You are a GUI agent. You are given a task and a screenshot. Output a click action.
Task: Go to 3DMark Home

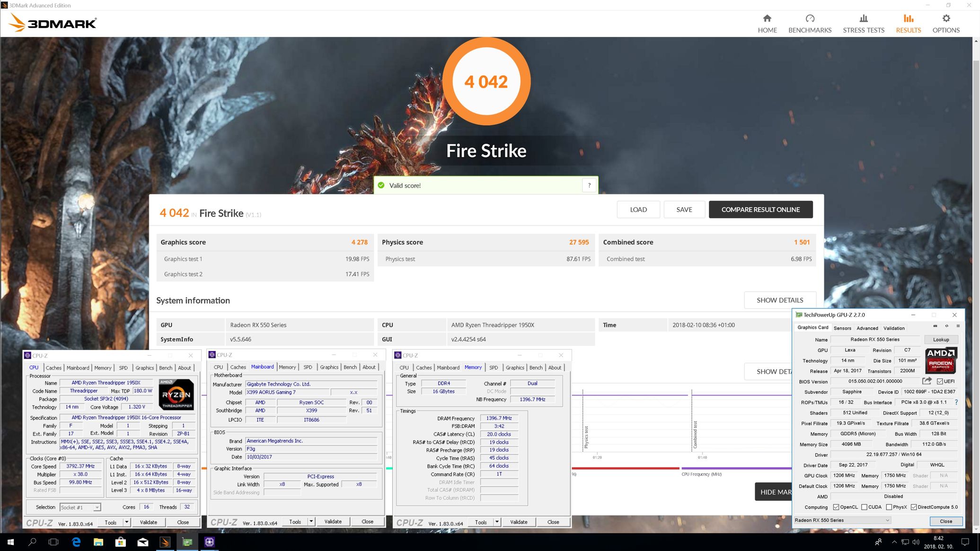click(x=767, y=24)
